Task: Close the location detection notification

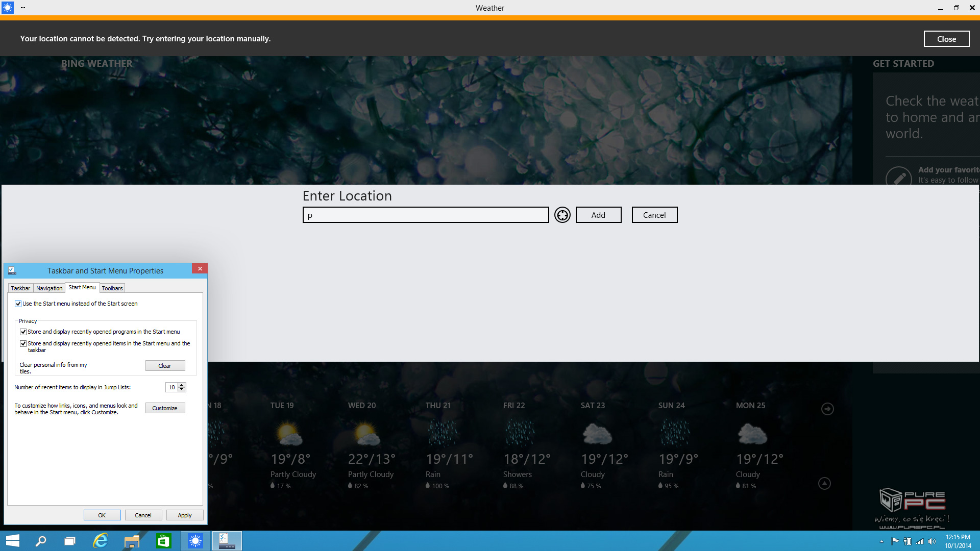Action: point(946,39)
